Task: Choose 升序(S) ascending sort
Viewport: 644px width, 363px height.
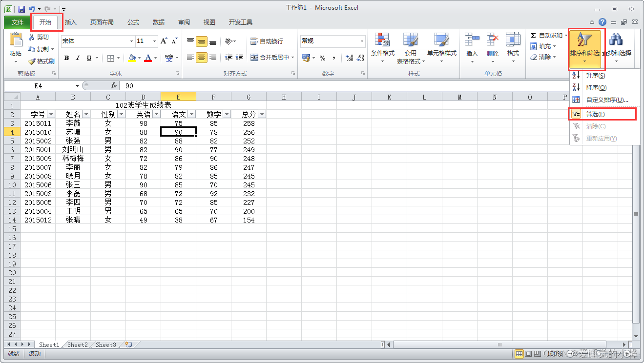Action: (x=604, y=76)
